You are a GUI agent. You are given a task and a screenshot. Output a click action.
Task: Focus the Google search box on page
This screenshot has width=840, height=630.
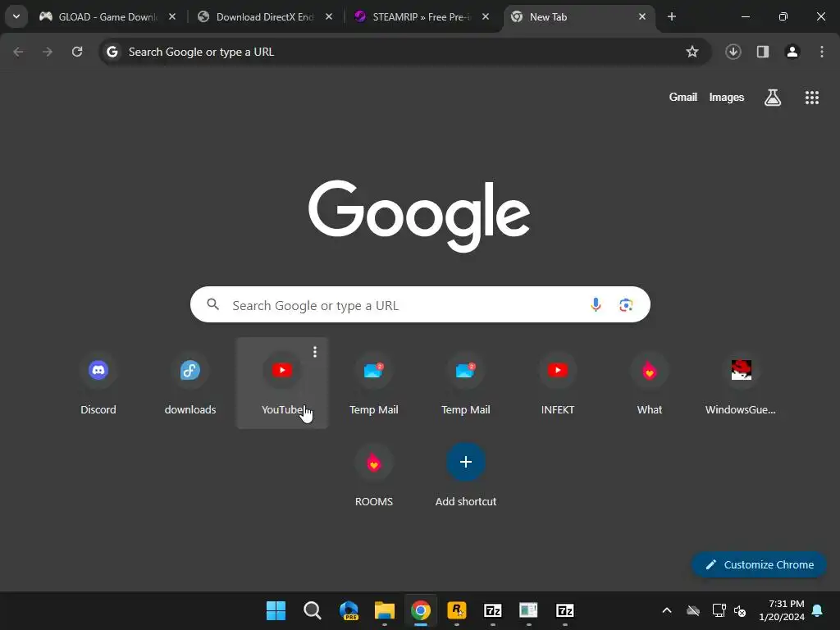(420, 305)
